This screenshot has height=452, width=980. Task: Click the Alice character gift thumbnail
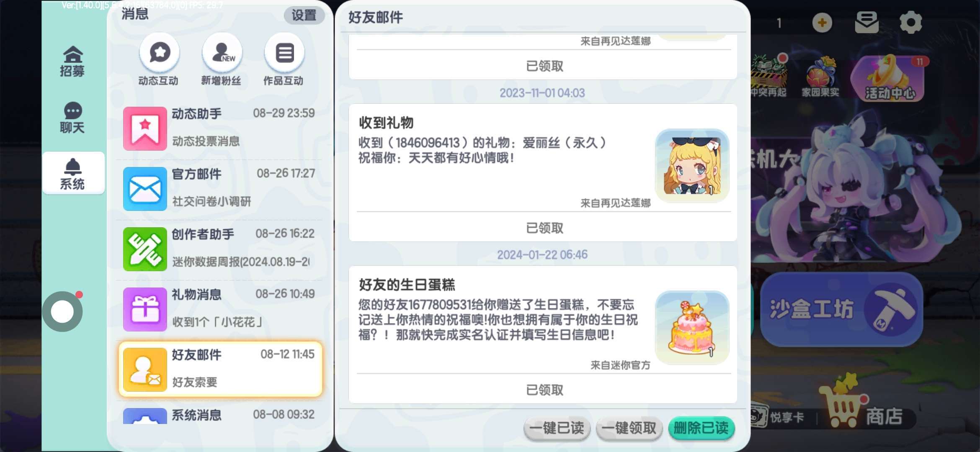click(692, 166)
